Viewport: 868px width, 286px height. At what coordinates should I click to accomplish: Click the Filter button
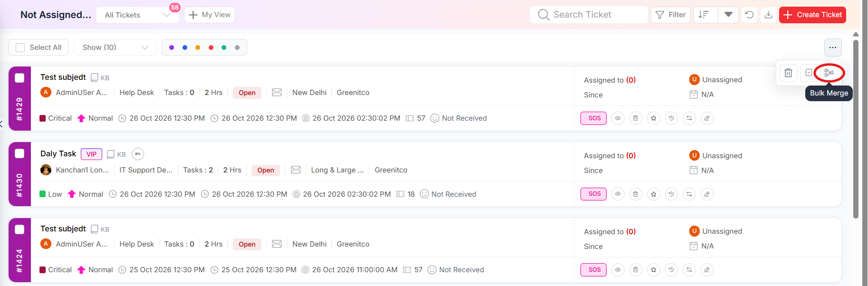[x=671, y=15]
